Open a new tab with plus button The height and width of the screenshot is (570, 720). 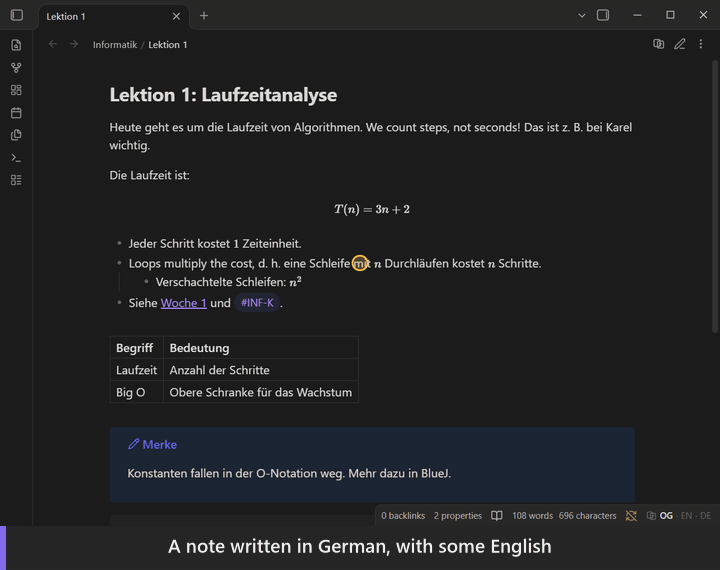[204, 16]
